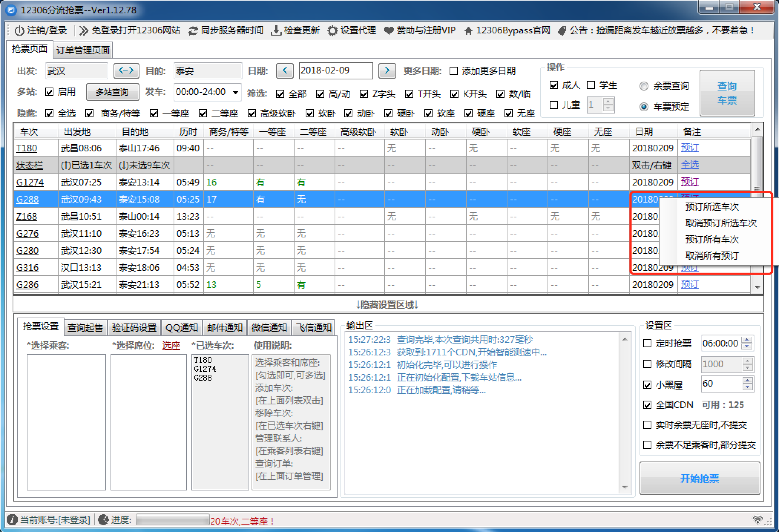Viewport: 779px width, 532px height.
Task: Open QQ notification tab
Action: [x=182, y=328]
